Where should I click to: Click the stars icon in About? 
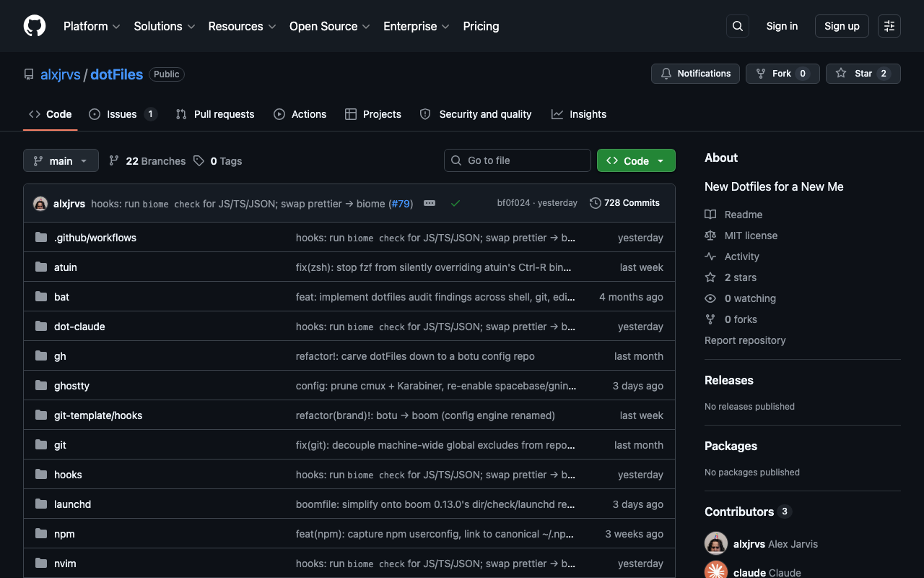point(710,277)
